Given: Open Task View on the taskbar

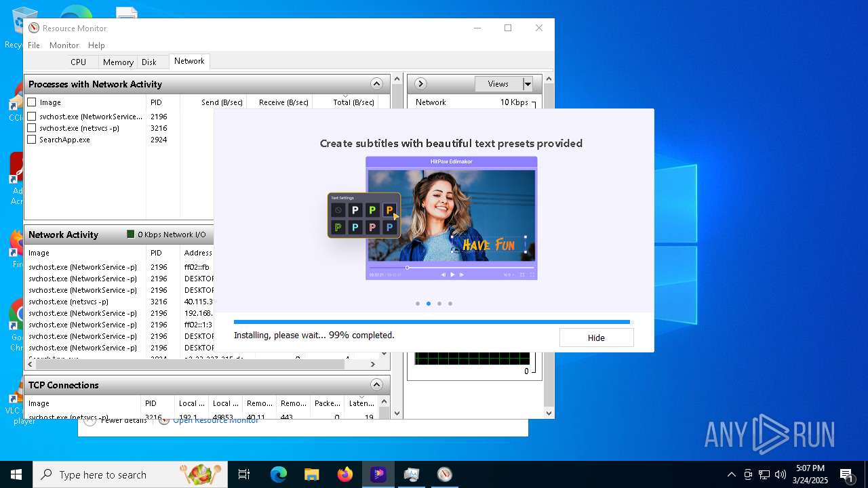Looking at the screenshot, I should pyautogui.click(x=244, y=474).
